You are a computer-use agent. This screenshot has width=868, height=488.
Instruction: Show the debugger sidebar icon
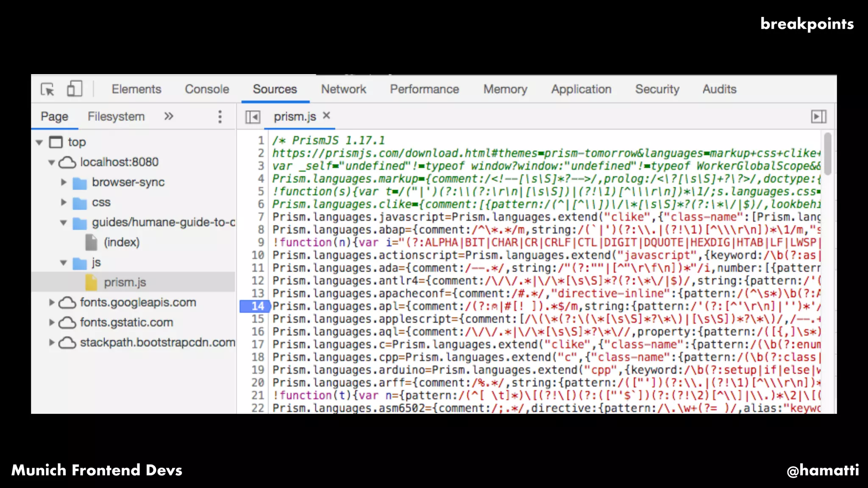click(x=818, y=116)
